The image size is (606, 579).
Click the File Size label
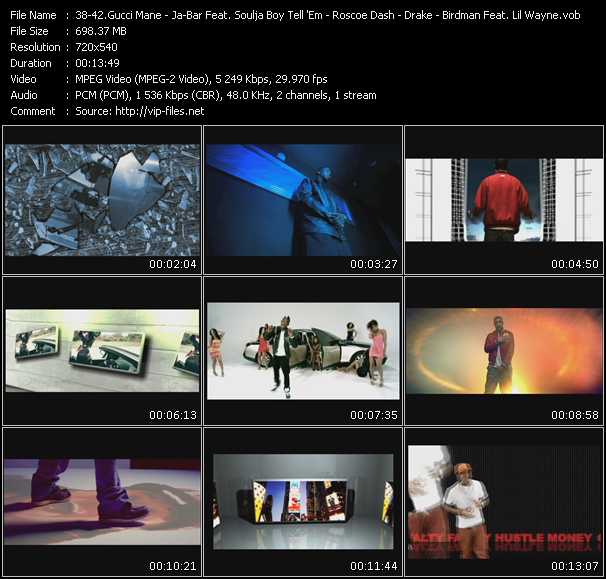click(x=29, y=31)
